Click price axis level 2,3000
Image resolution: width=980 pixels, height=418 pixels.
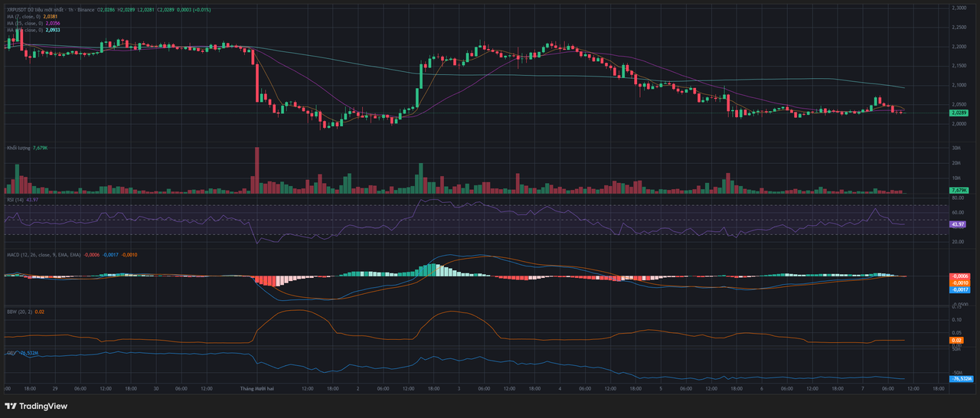[x=959, y=8]
